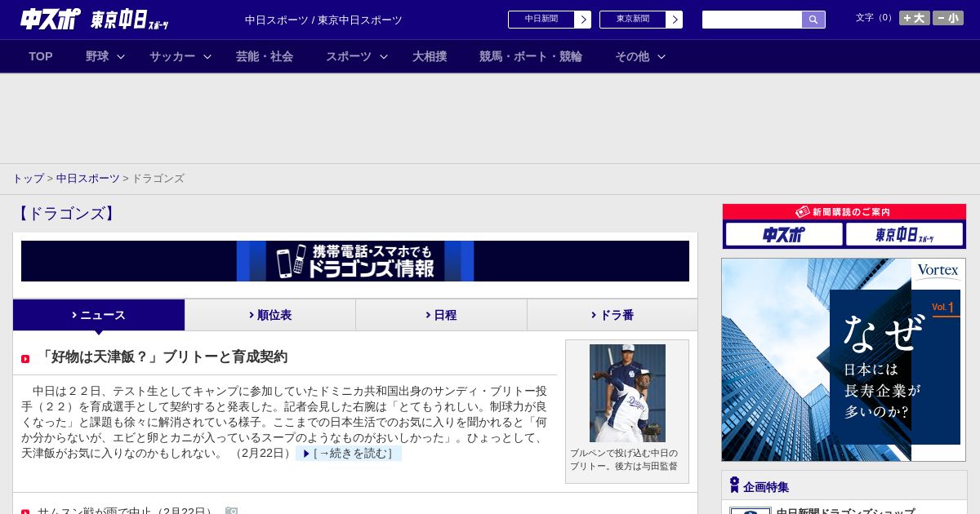Viewport: 980px width, 514px height.
Task: Open the サッカー navigation menu
Action: point(172,56)
